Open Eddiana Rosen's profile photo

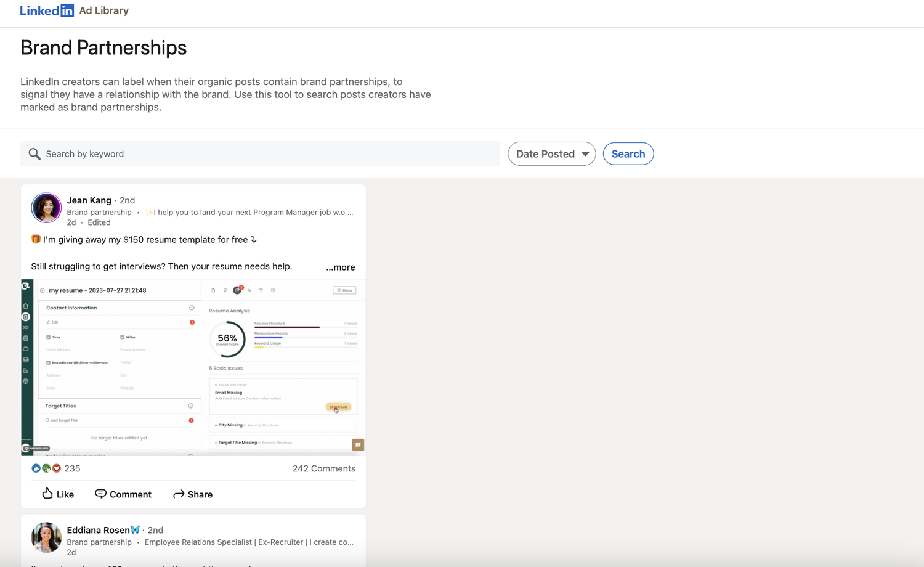46,537
